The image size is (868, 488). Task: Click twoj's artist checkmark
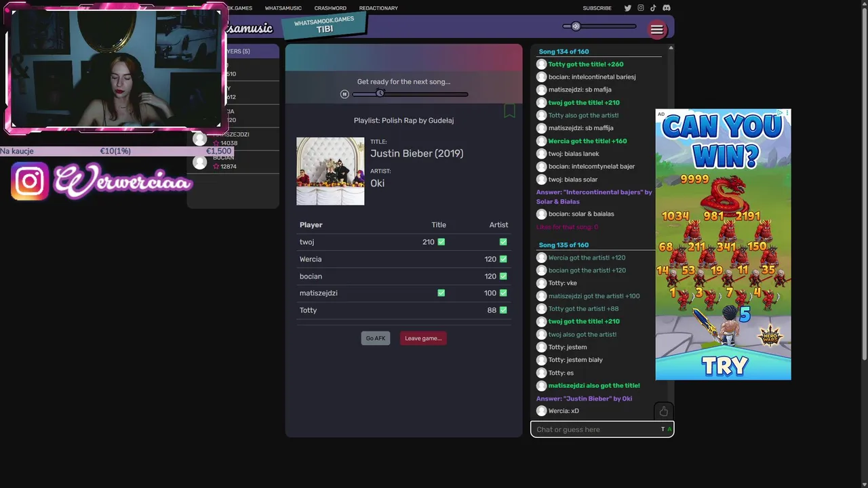pyautogui.click(x=503, y=242)
